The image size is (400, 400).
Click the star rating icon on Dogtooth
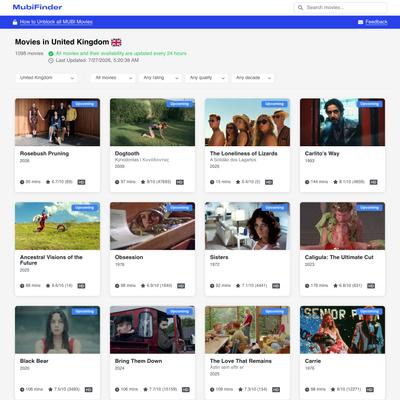(x=143, y=182)
